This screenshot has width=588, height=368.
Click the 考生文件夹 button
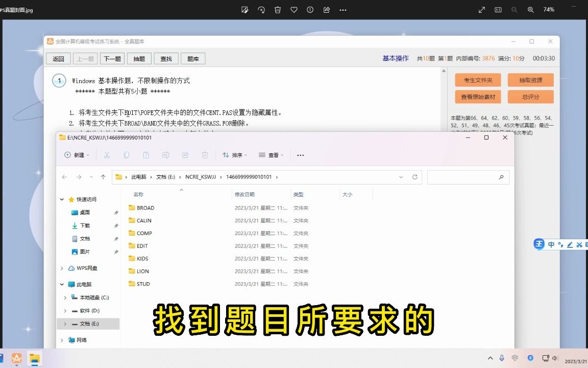(x=478, y=80)
